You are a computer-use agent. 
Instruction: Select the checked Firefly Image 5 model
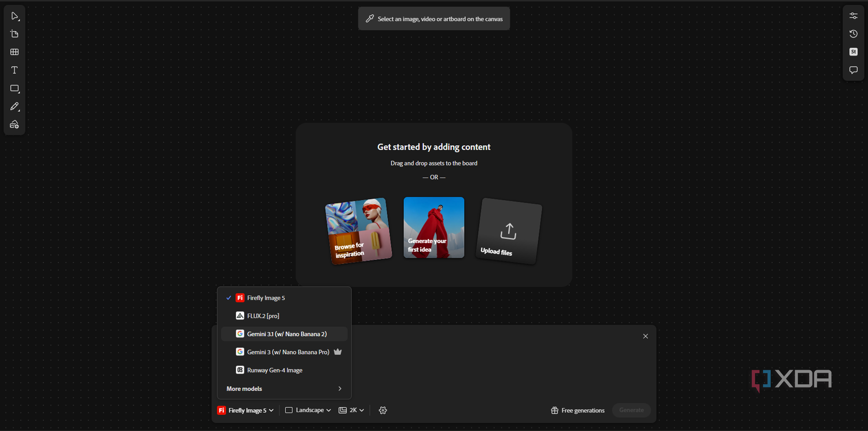pos(284,298)
